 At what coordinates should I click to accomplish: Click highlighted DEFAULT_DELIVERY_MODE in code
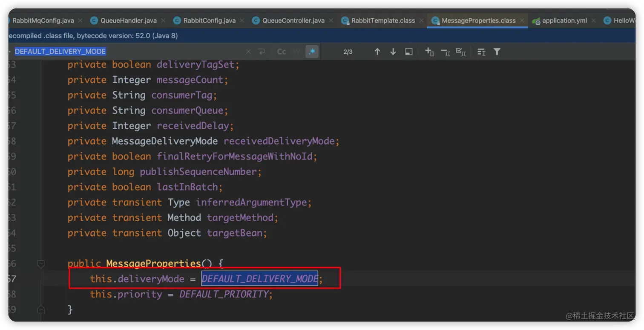[260, 279]
